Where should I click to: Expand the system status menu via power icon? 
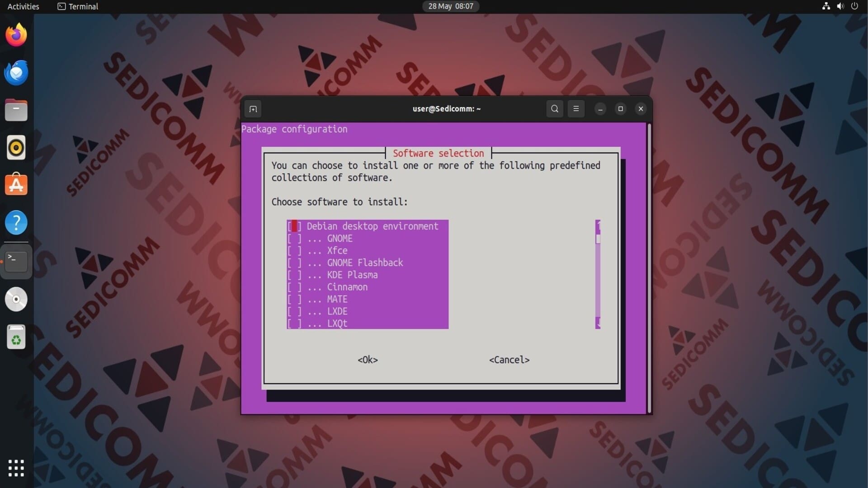pyautogui.click(x=854, y=6)
